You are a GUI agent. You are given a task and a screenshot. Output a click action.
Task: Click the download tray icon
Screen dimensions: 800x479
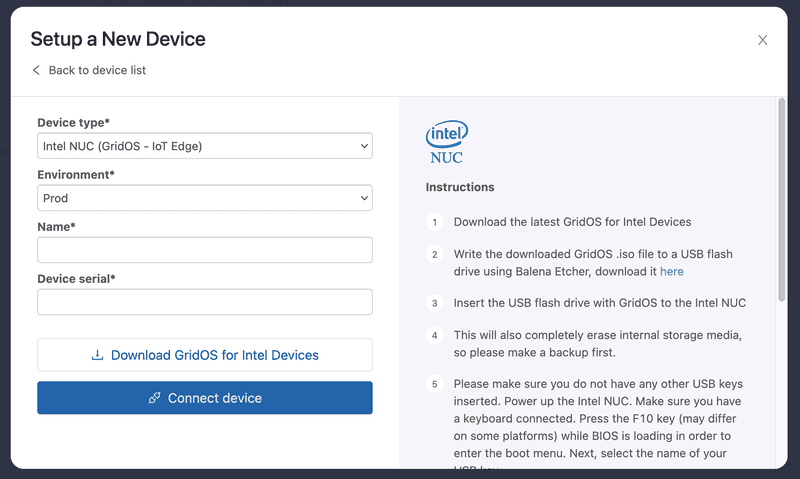(x=97, y=355)
